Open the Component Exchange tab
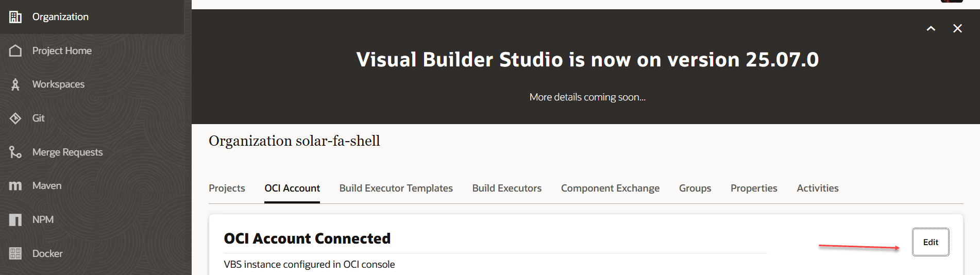This screenshot has width=980, height=275. click(x=610, y=188)
